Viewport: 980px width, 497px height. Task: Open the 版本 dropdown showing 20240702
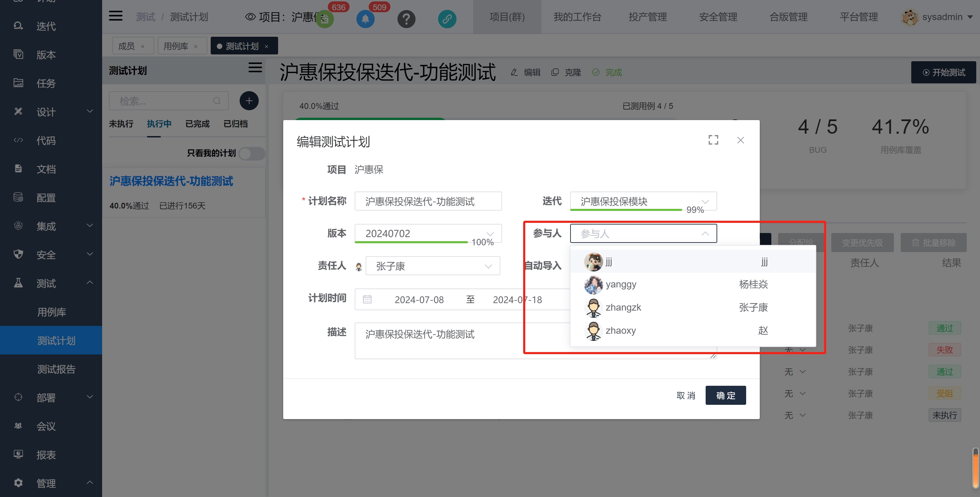[x=428, y=233]
